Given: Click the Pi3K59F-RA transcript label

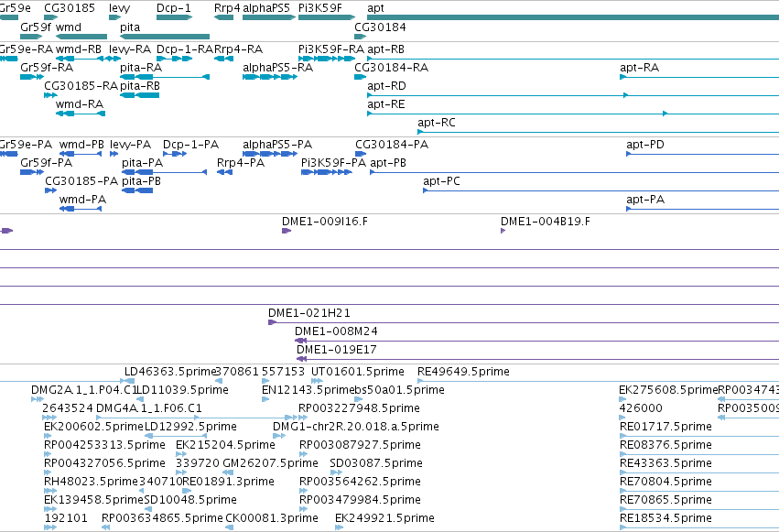Looking at the screenshot, I should [330, 49].
